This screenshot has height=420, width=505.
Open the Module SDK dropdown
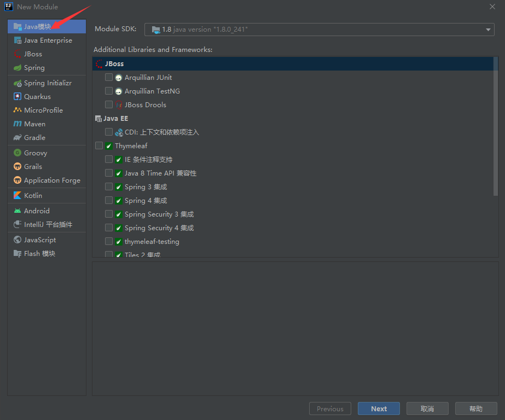point(319,30)
